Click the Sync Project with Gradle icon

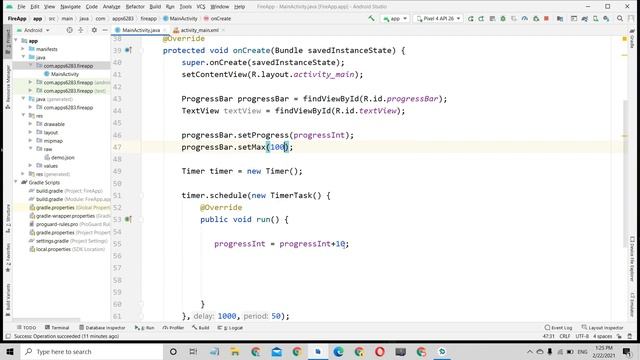coord(585,18)
